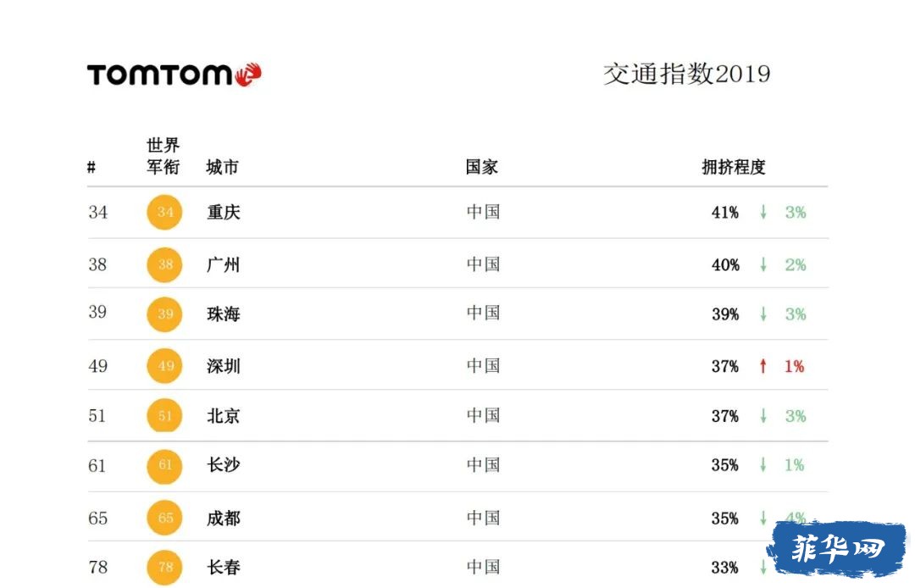
Task: Click the orange rank badge 34
Action: pos(164,213)
